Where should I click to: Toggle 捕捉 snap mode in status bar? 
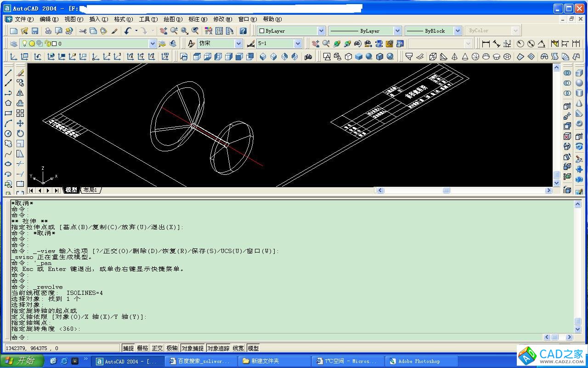tap(129, 348)
